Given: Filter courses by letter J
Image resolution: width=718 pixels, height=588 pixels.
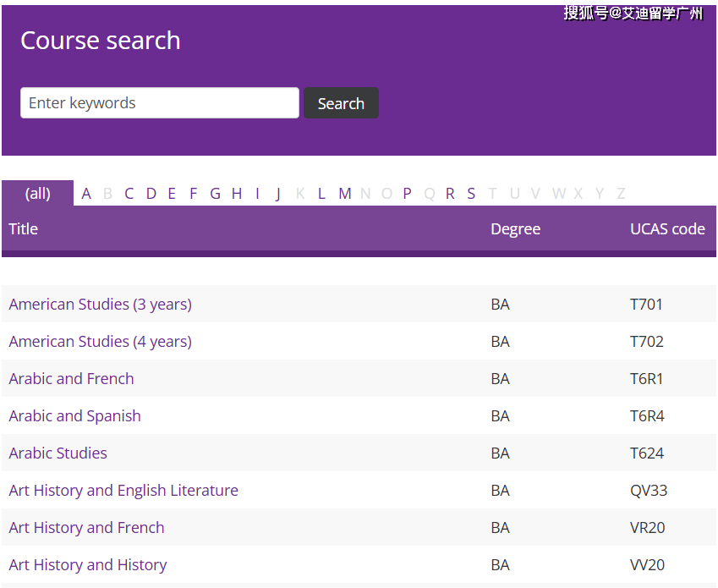Looking at the screenshot, I should click(x=278, y=194).
